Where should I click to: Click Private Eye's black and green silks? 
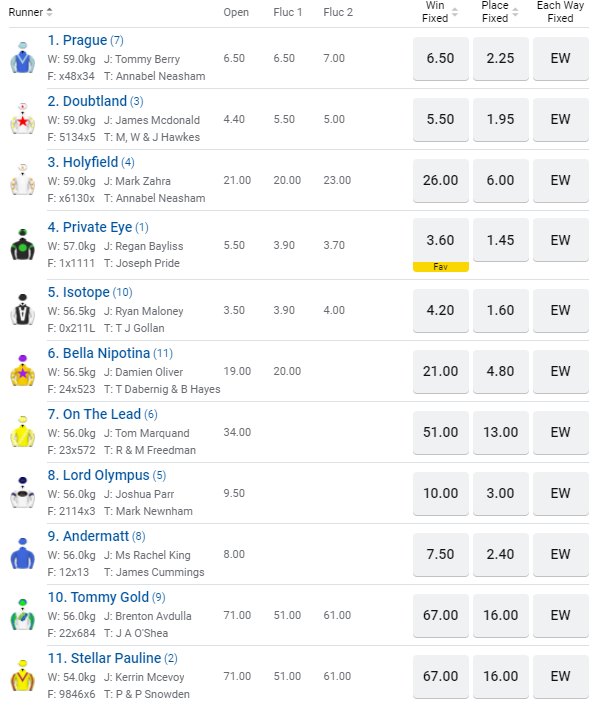pyautogui.click(x=22, y=242)
